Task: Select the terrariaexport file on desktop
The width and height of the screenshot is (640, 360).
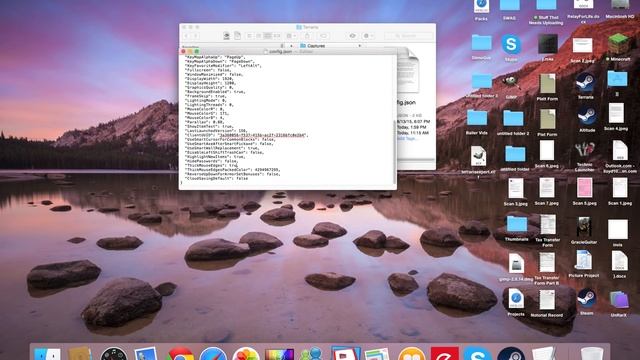Action: coord(478,156)
